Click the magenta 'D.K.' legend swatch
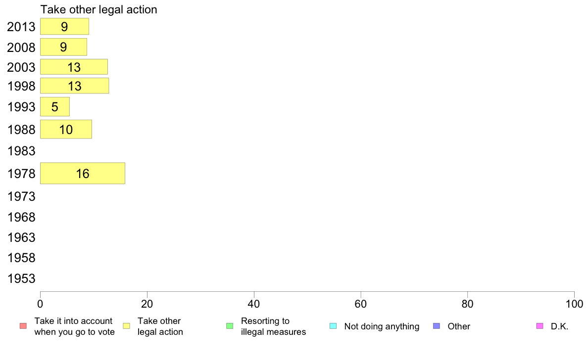Image resolution: width=588 pixels, height=364 pixels. click(x=539, y=326)
